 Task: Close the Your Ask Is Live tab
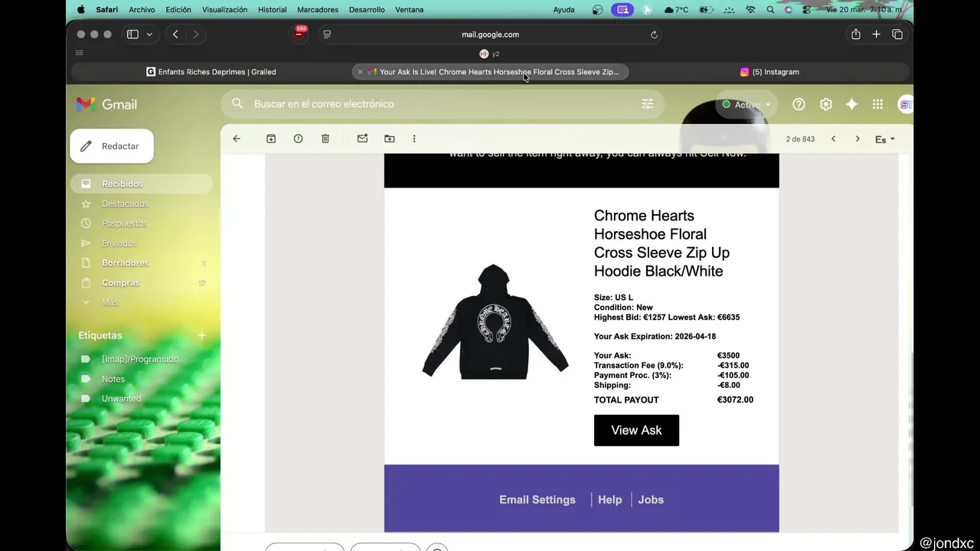pos(360,72)
